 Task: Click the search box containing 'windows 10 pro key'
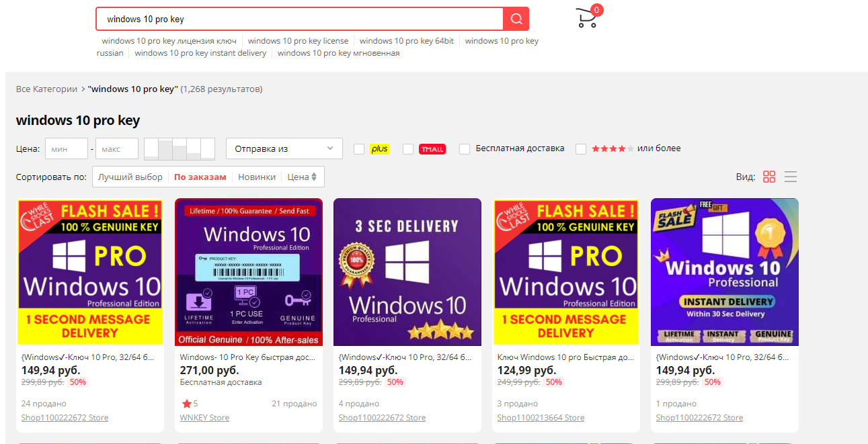pos(300,19)
